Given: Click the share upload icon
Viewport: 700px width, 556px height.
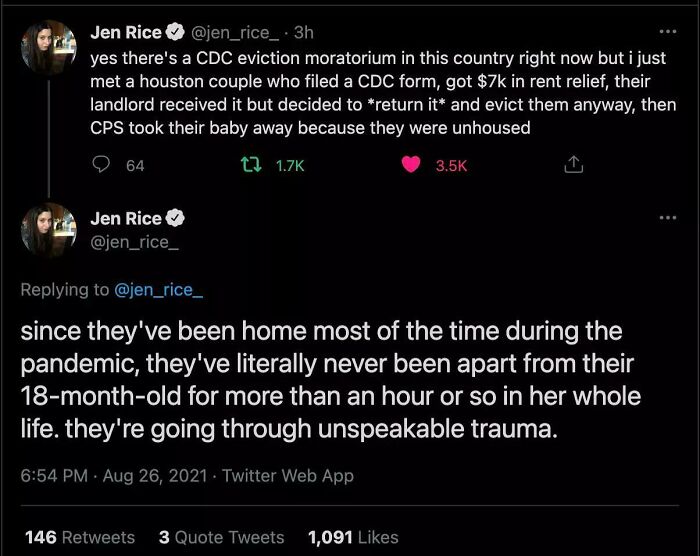Looking at the screenshot, I should tap(574, 166).
